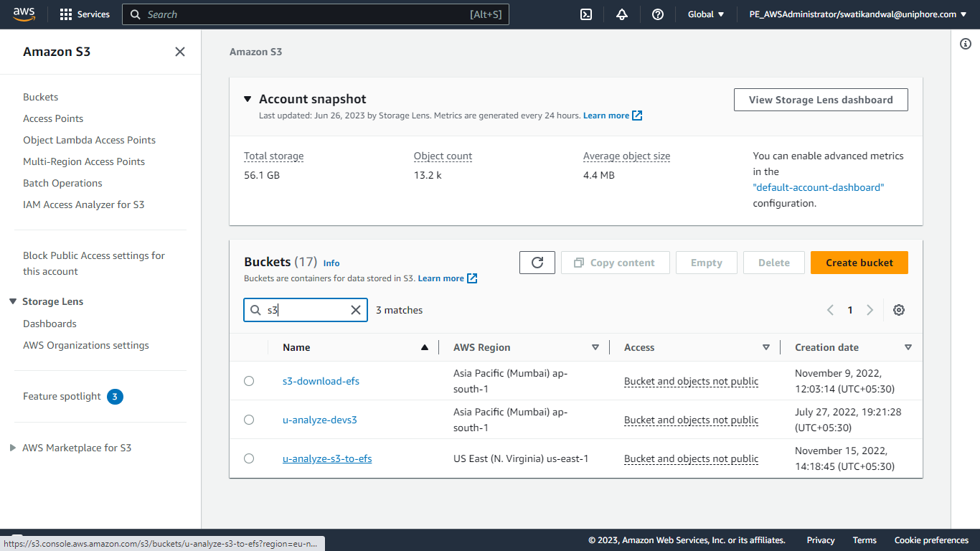The image size is (980, 551).
Task: Open the notifications bell
Action: click(622, 14)
